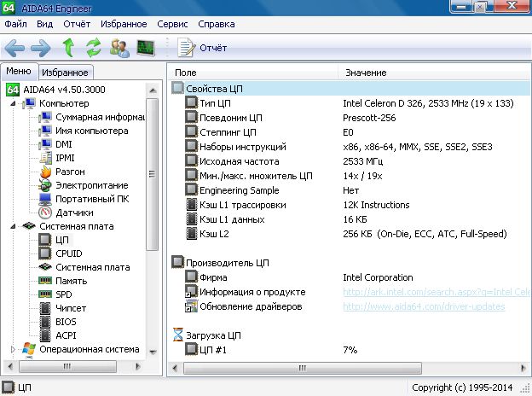Open the DMI tree item
Image resolution: width=532 pixels, height=396 pixels.
(x=64, y=144)
